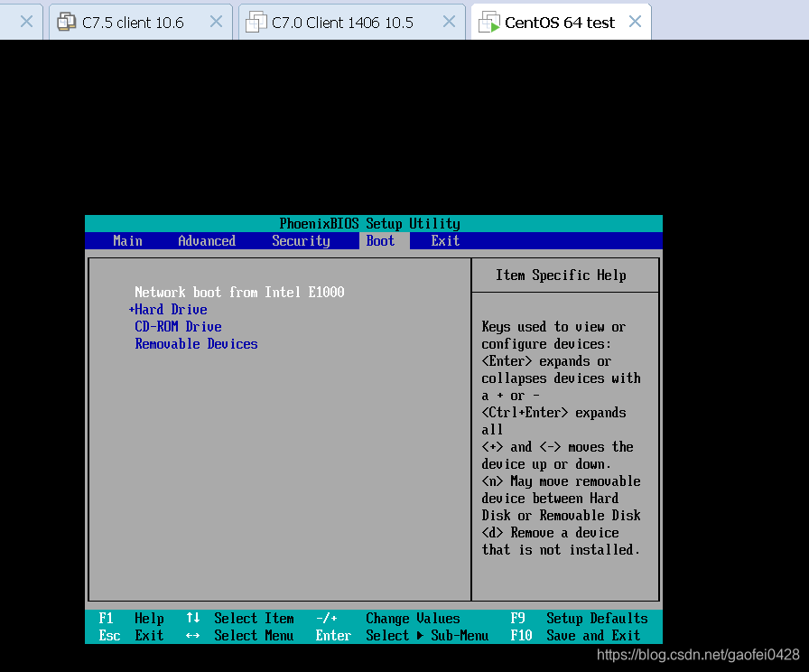Switch to the C7.0 Client 1406 10.5 tab

pyautogui.click(x=352, y=23)
